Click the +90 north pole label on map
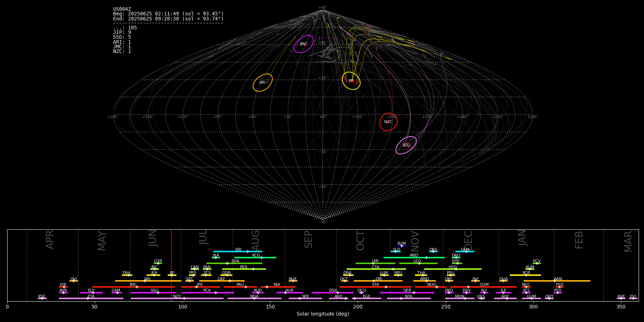This screenshot has width=644, height=322. click(x=322, y=8)
